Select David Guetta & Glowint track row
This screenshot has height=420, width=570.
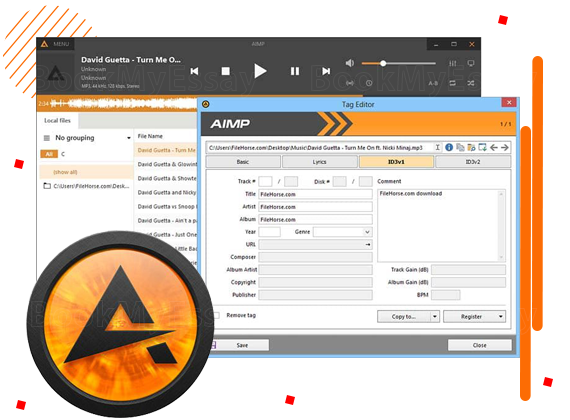pyautogui.click(x=166, y=164)
